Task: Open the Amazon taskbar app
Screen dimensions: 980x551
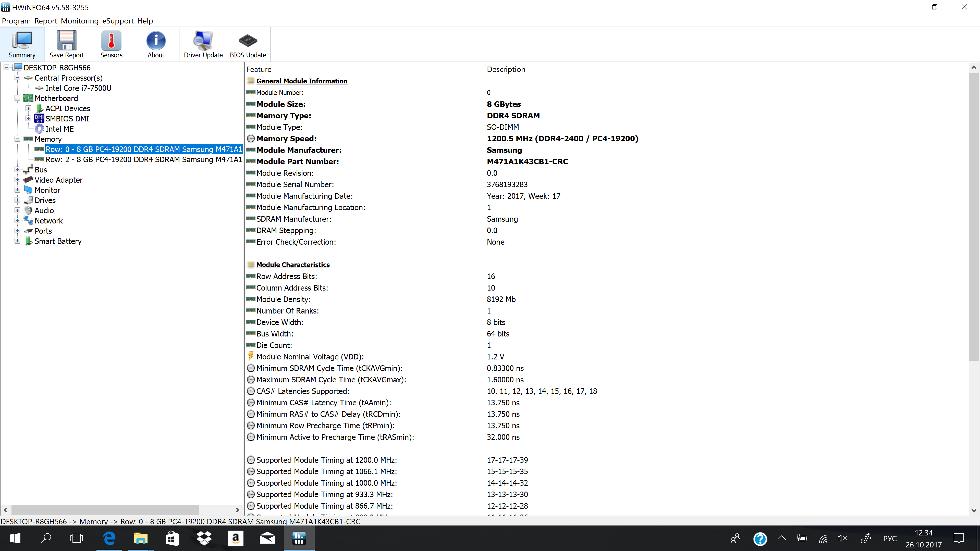Action: tap(236, 538)
